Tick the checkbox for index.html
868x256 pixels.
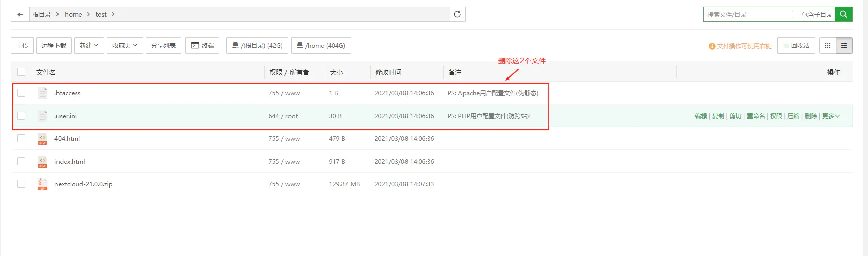pyautogui.click(x=21, y=161)
